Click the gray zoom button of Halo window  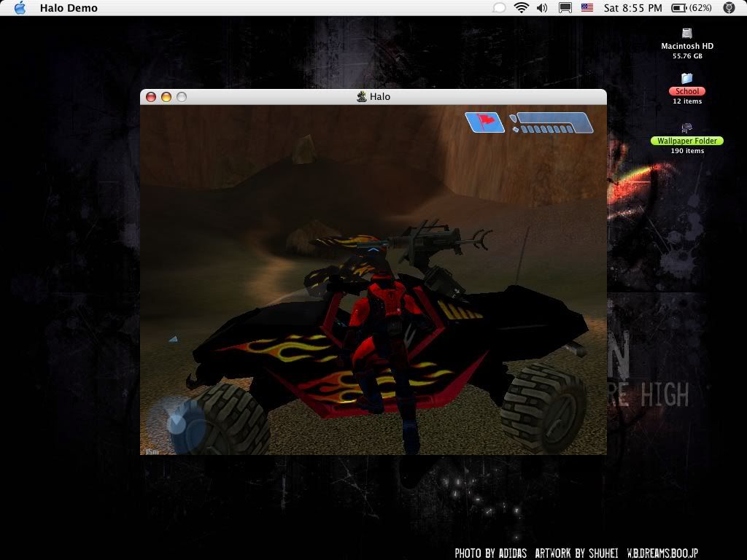point(182,97)
